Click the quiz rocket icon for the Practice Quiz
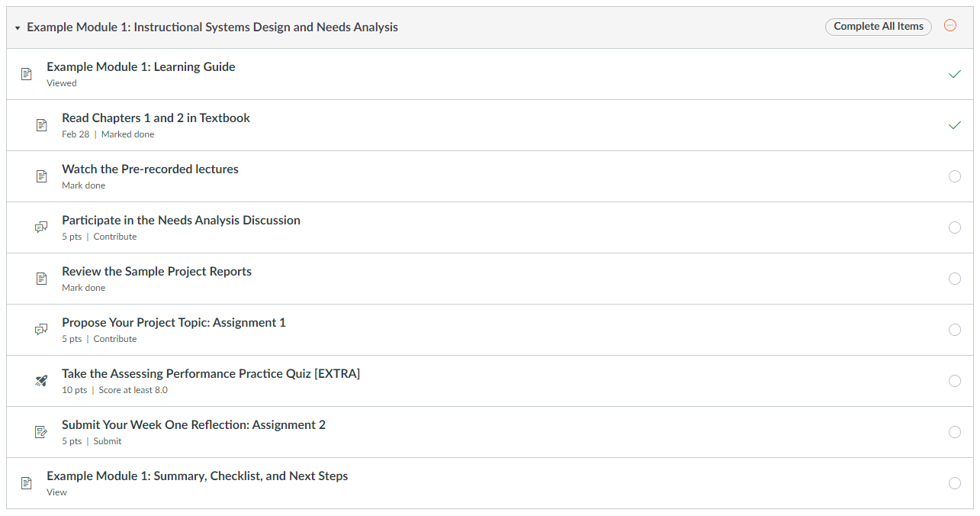This screenshot has width=980, height=516. (41, 380)
